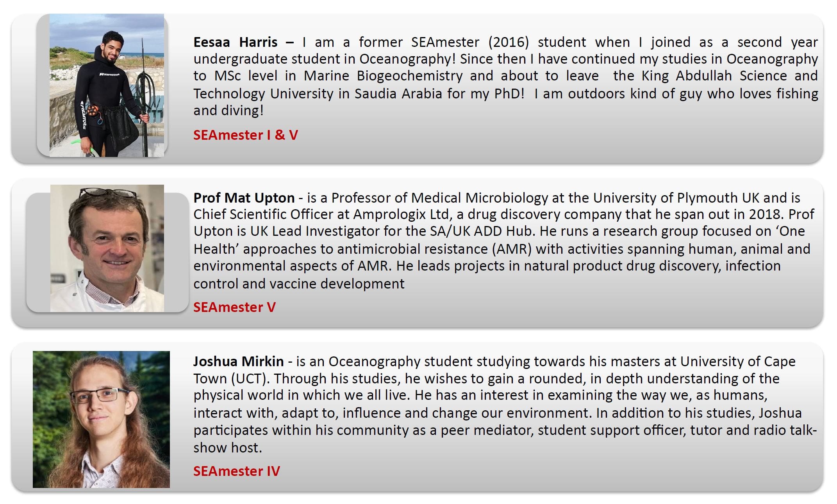The image size is (837, 504).
Task: Click 'University of Plymouth UK' text
Action: pyautogui.click(x=676, y=198)
